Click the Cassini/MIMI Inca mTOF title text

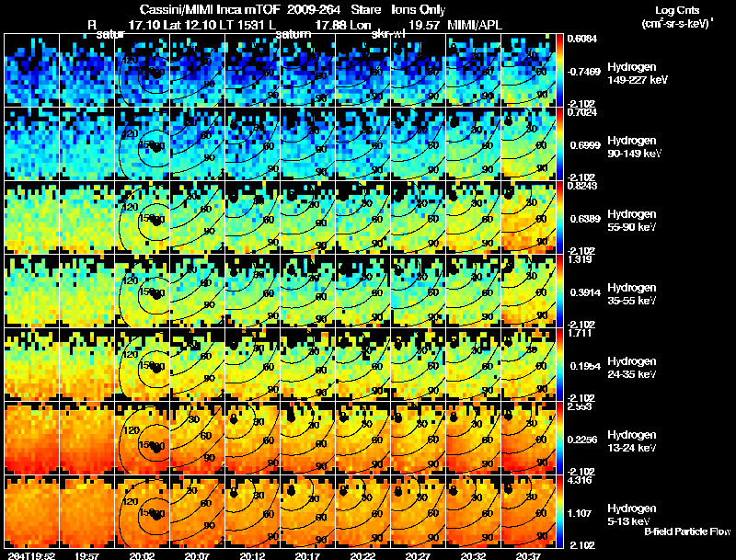pos(210,10)
